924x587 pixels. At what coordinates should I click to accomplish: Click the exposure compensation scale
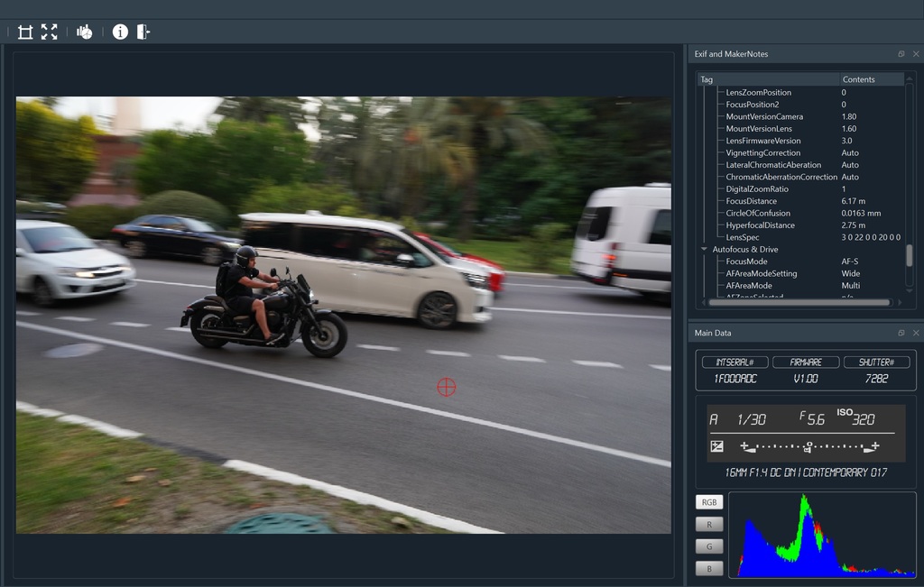click(808, 446)
